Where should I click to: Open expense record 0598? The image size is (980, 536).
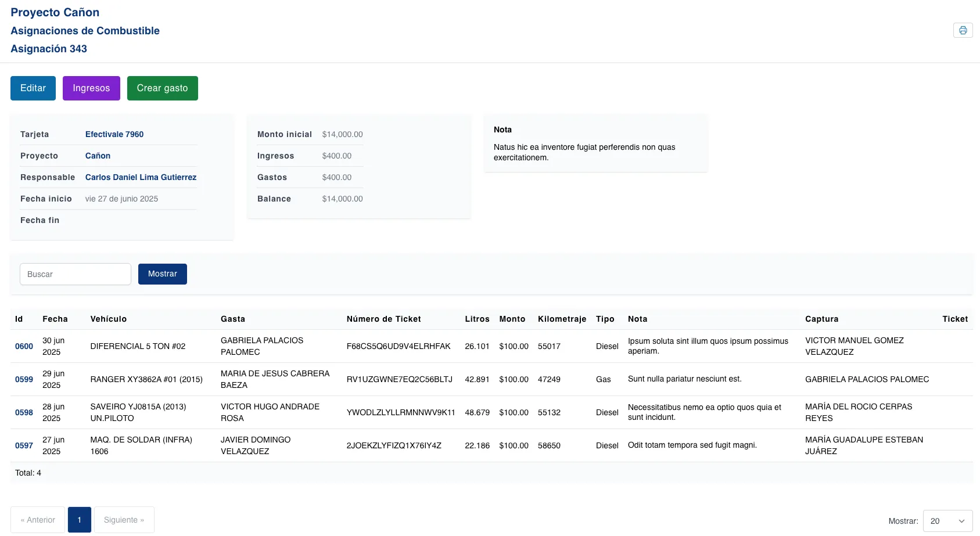(24, 412)
